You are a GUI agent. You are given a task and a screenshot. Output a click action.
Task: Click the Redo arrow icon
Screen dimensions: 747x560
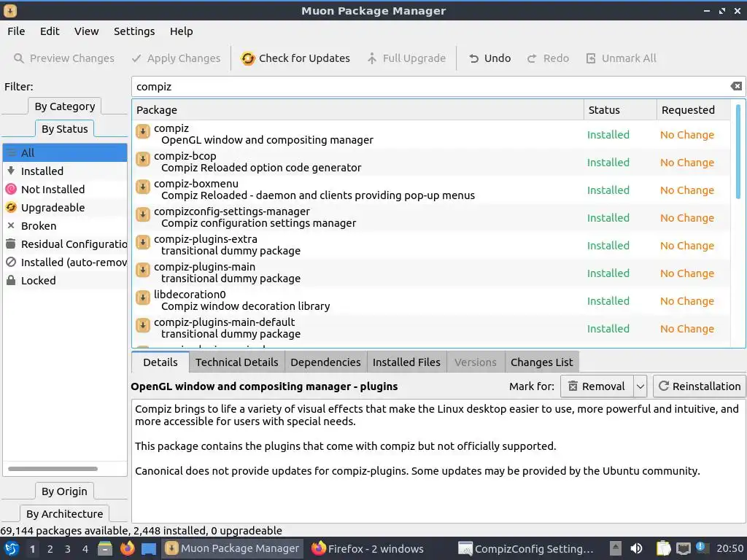click(x=532, y=58)
